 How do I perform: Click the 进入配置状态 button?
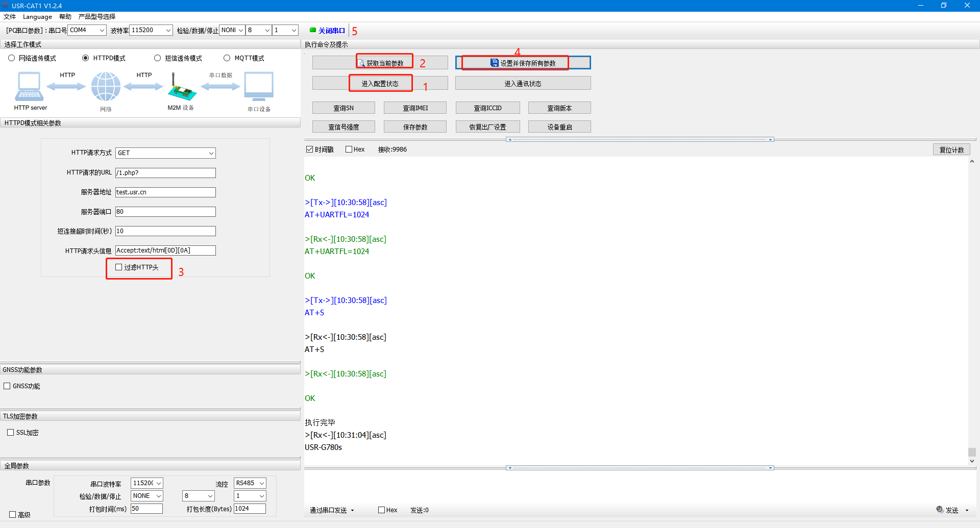click(x=380, y=84)
